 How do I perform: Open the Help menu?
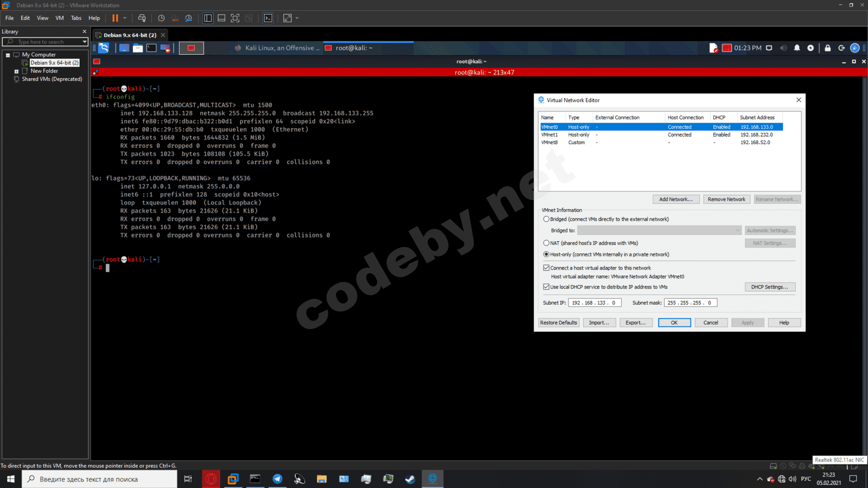point(94,18)
